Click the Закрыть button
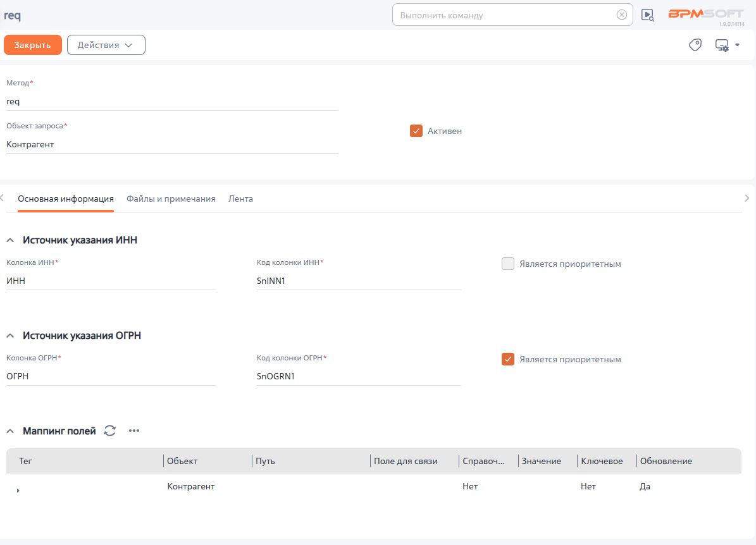 33,45
